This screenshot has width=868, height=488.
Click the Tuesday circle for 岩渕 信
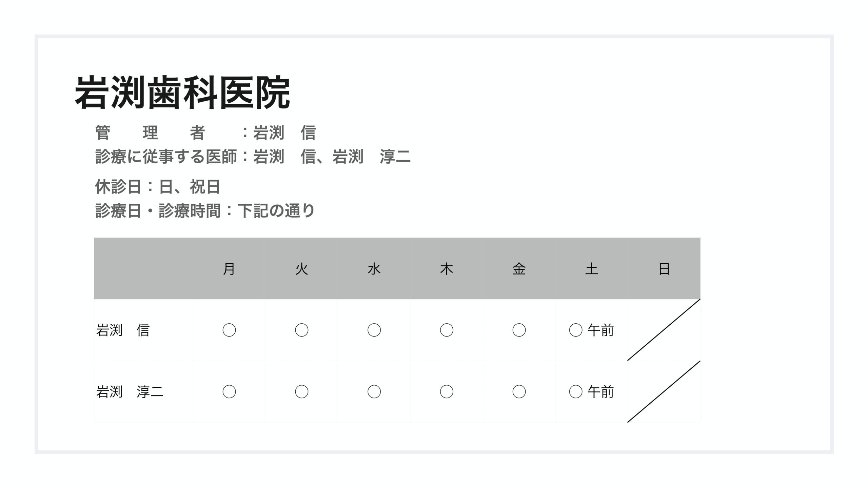[302, 330]
